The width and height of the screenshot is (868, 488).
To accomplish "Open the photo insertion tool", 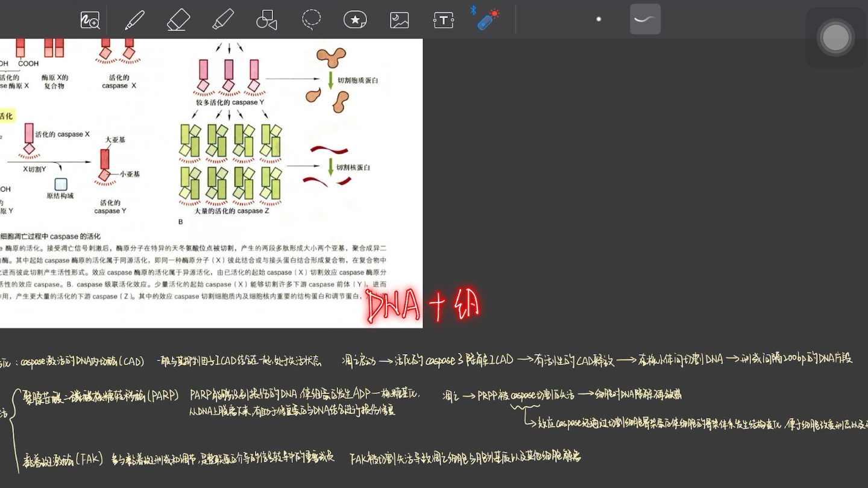I will (x=399, y=19).
